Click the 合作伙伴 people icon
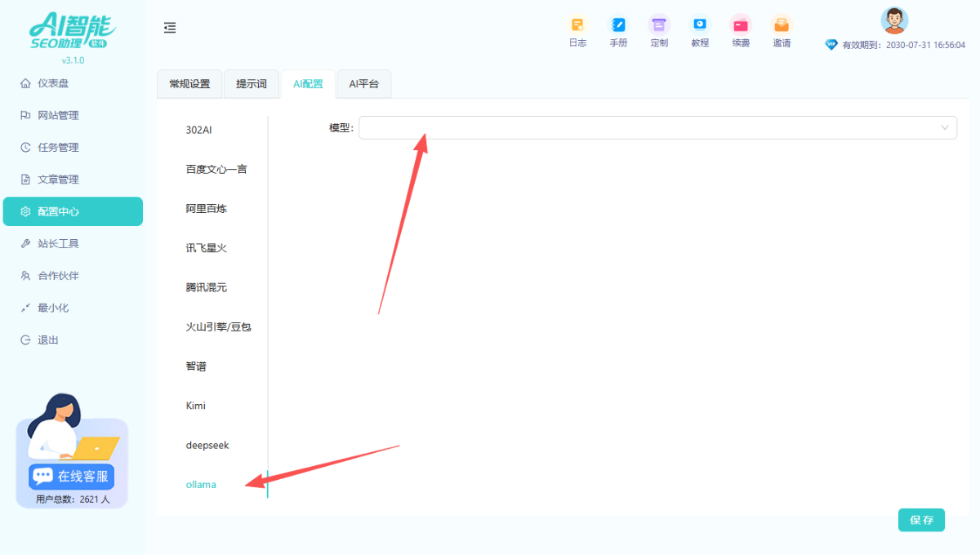Image resolution: width=980 pixels, height=555 pixels. 25,276
